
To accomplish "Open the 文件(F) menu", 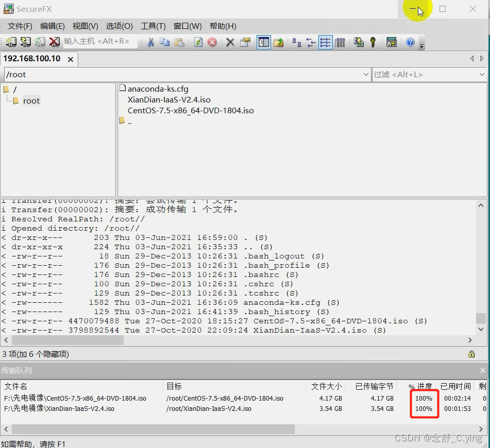I will click(20, 26).
